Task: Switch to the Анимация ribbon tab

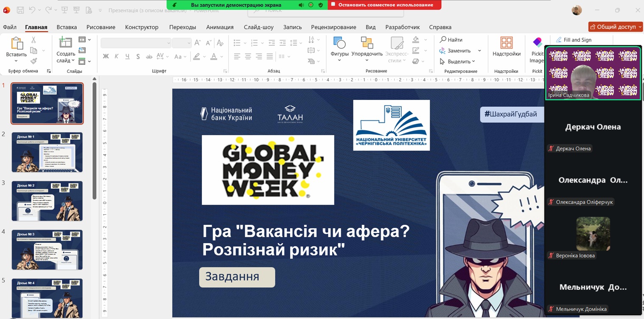Action: pos(220,27)
